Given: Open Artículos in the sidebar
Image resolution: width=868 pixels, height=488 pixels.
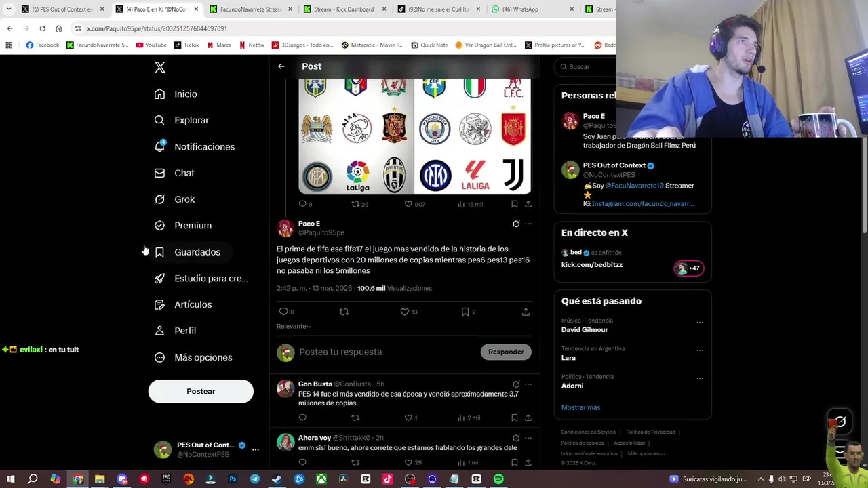Looking at the screenshot, I should [184, 304].
